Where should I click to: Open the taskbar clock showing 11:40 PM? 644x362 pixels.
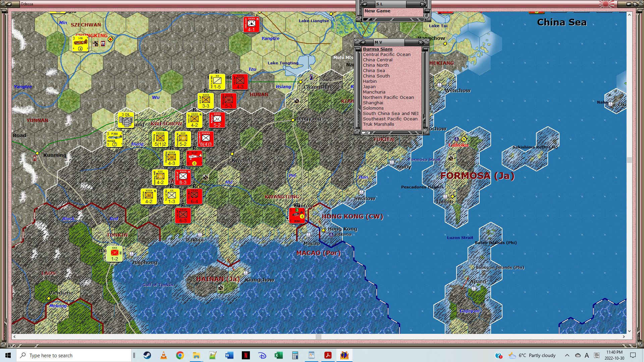pyautogui.click(x=614, y=355)
